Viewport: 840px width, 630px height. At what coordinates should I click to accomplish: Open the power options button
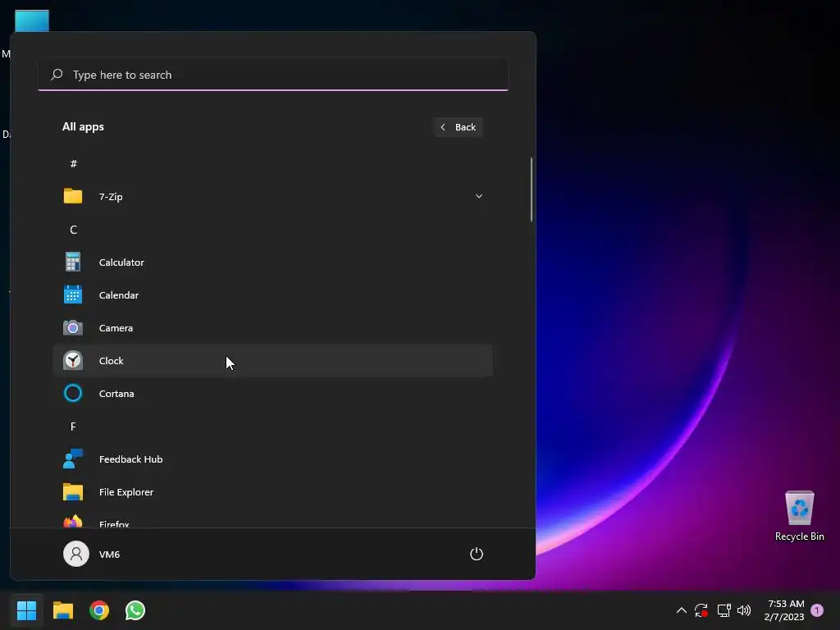point(477,554)
